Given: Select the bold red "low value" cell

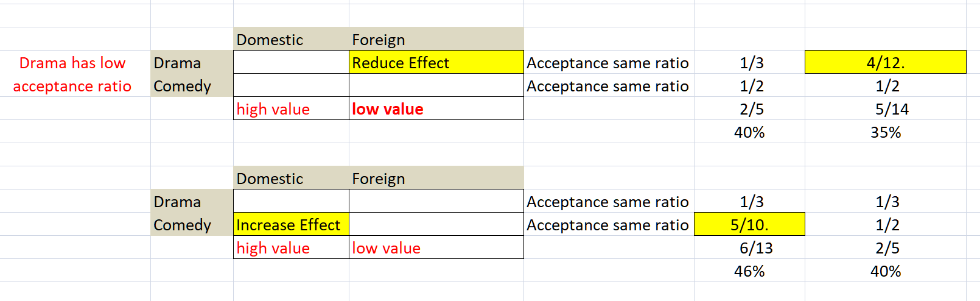Looking at the screenshot, I should [436, 108].
